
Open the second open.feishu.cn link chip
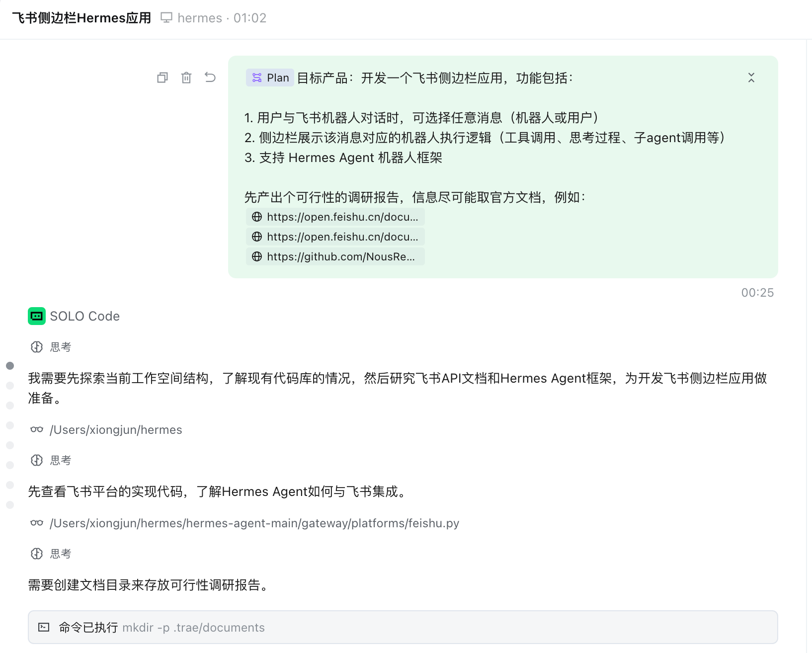[335, 237]
